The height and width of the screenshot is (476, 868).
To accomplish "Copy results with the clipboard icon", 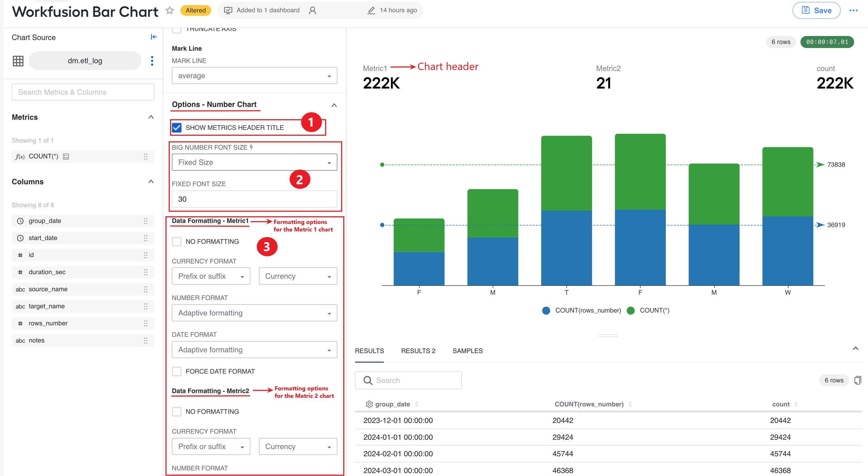I will pyautogui.click(x=858, y=380).
